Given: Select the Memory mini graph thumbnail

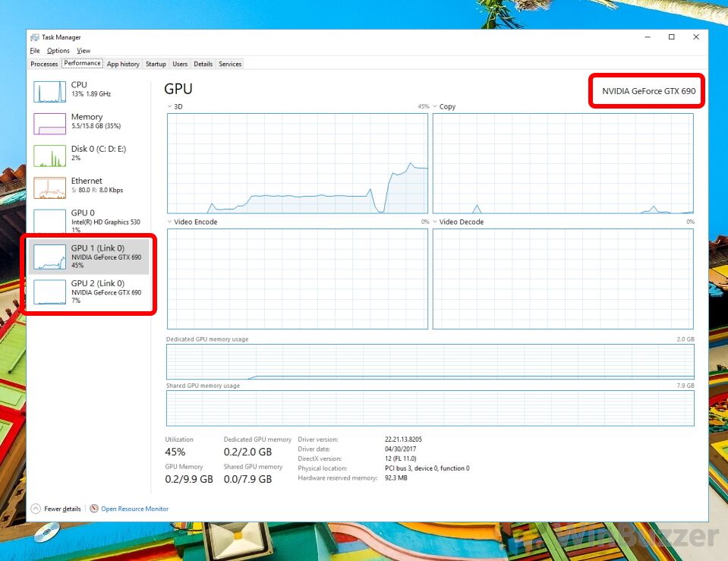Looking at the screenshot, I should [x=49, y=124].
